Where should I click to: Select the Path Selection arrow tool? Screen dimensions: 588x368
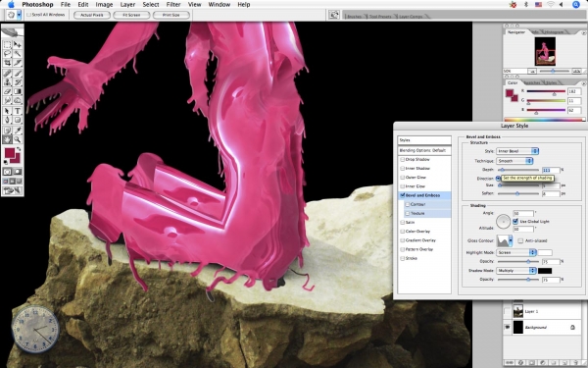tap(7, 111)
